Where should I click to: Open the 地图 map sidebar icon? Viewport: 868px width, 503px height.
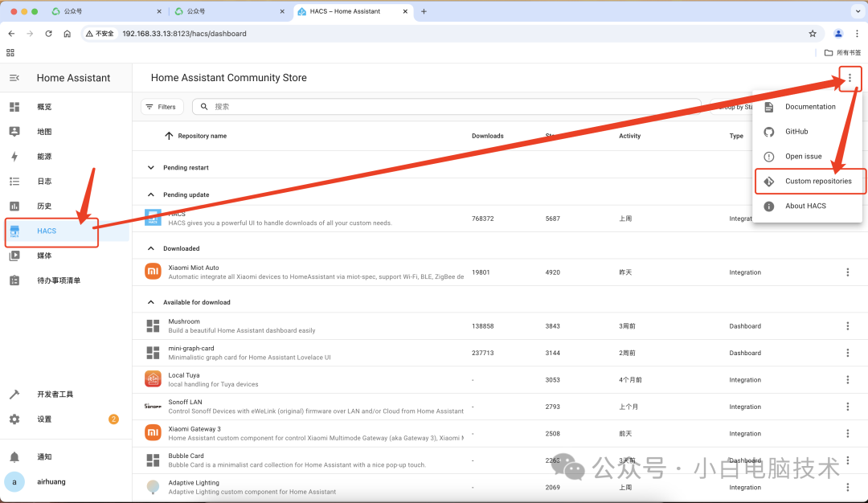pyautogui.click(x=14, y=132)
